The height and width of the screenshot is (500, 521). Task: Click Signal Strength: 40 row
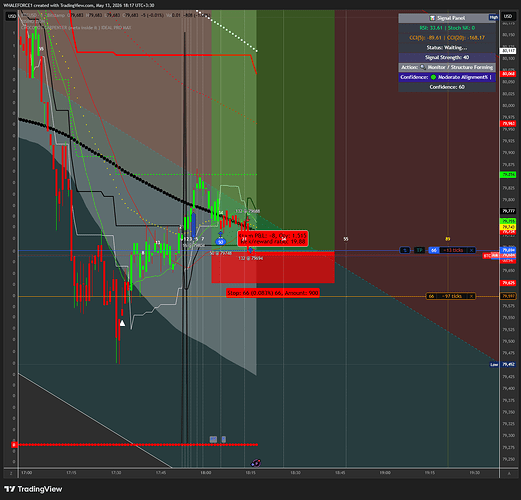point(447,57)
